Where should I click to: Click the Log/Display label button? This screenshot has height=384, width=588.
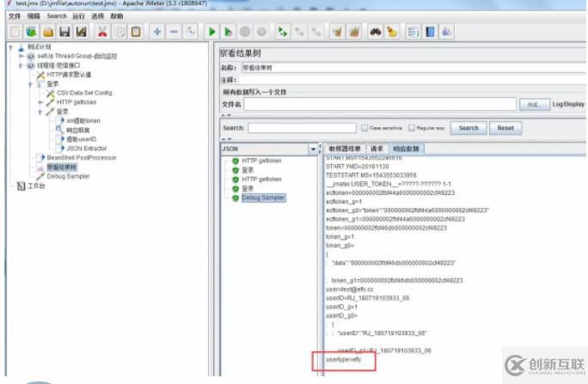tap(568, 104)
